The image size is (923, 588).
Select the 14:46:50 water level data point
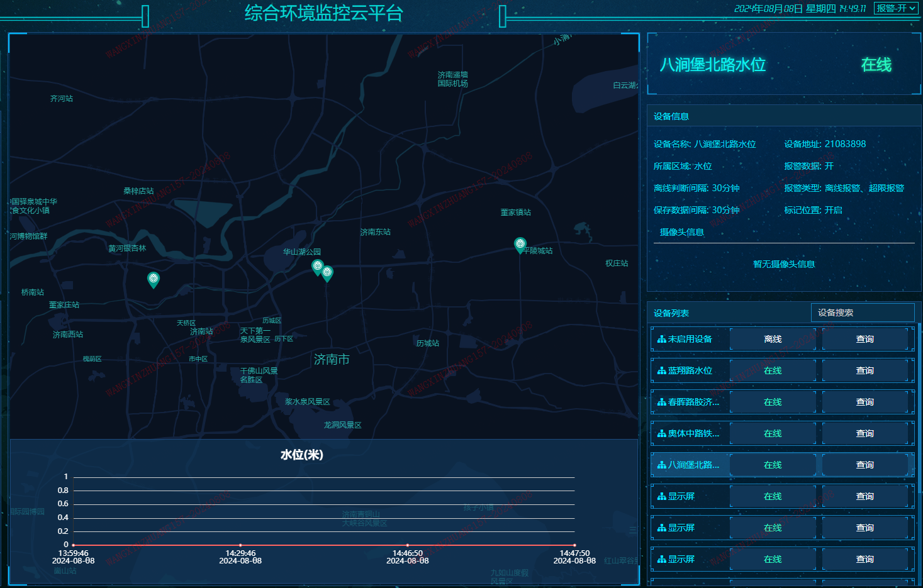[x=408, y=545]
